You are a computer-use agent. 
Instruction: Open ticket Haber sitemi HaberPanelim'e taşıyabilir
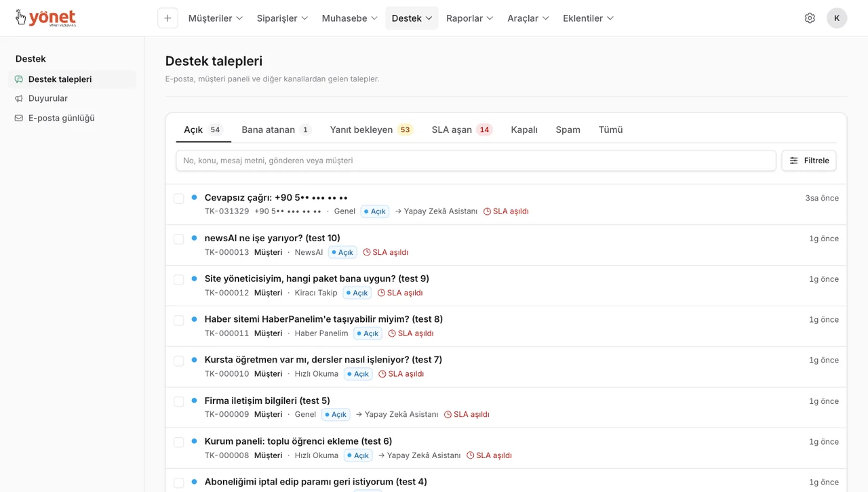pyautogui.click(x=323, y=319)
